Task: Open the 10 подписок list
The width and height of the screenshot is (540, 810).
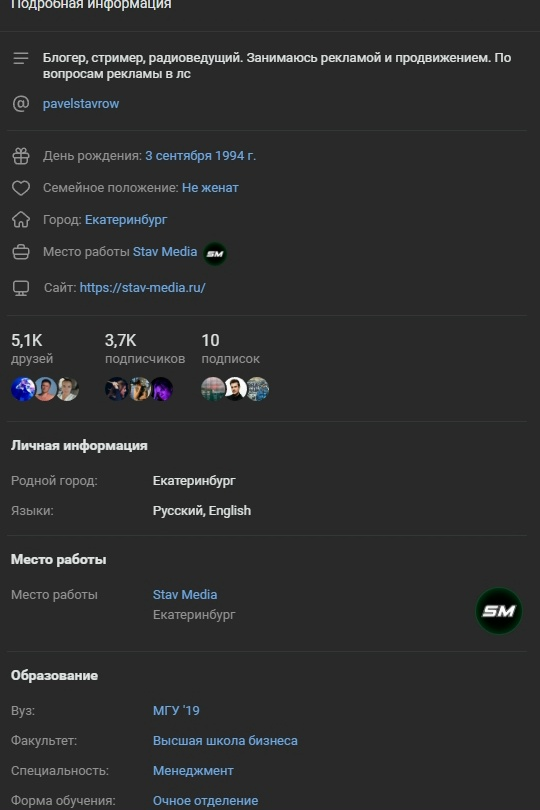Action: pyautogui.click(x=230, y=349)
